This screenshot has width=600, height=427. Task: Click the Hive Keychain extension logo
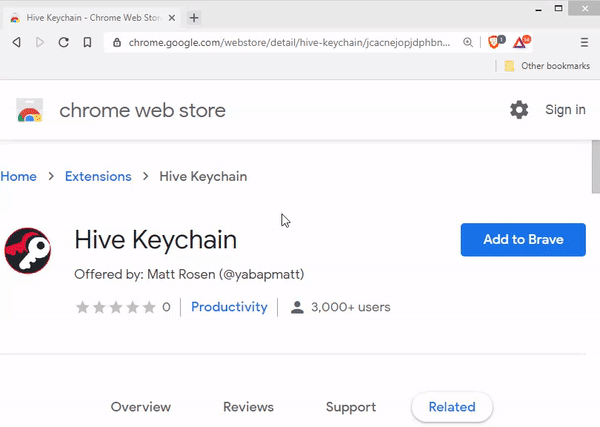pyautogui.click(x=28, y=251)
